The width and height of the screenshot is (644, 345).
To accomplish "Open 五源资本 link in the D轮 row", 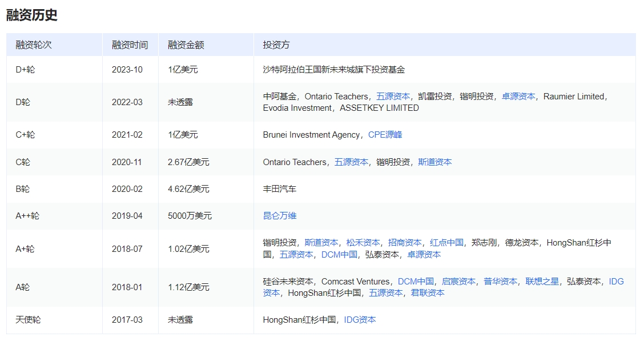I will [x=393, y=97].
